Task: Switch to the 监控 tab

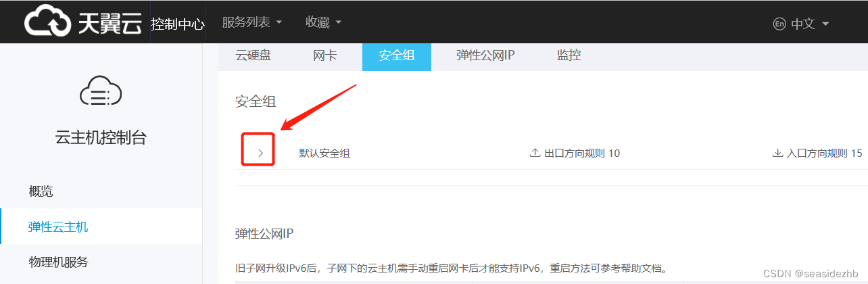Action: pos(569,55)
